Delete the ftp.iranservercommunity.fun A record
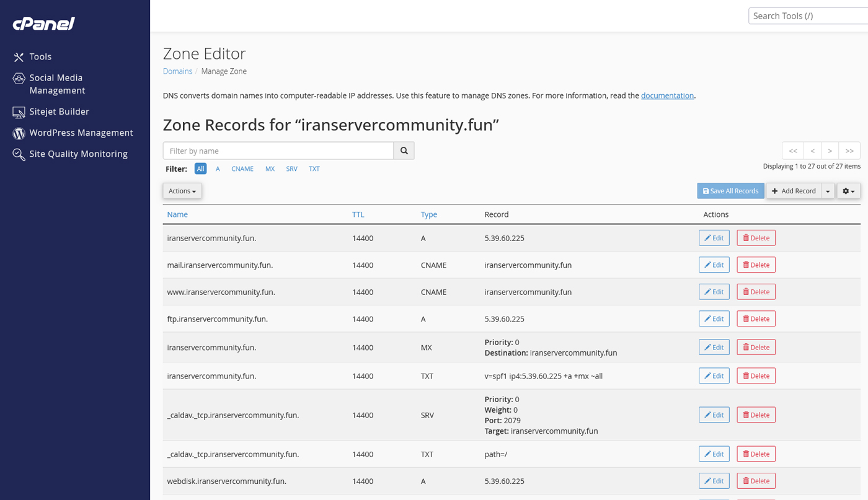This screenshot has width=868, height=500. point(756,318)
